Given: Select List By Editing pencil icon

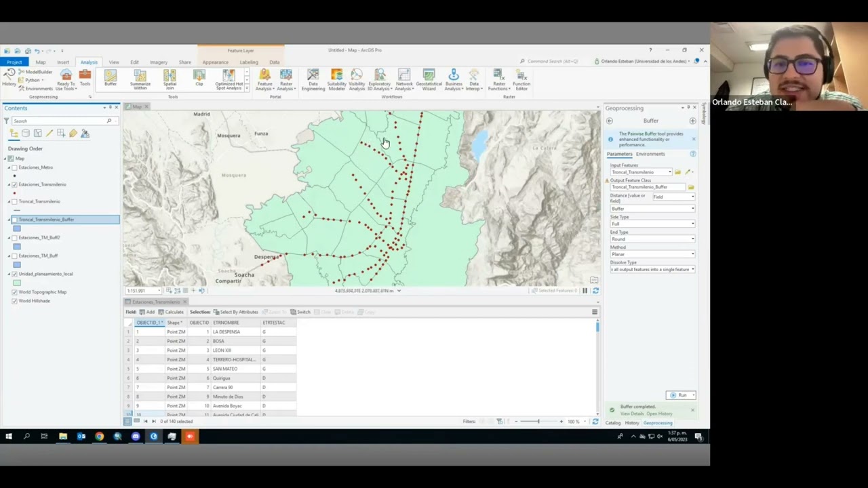Looking at the screenshot, I should tap(50, 134).
